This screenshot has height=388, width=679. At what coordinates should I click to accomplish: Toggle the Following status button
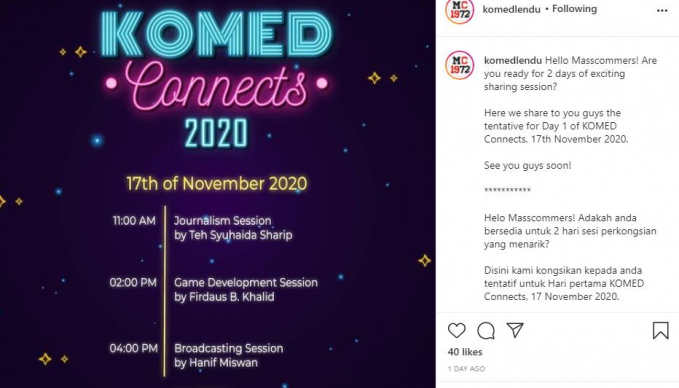pyautogui.click(x=574, y=9)
